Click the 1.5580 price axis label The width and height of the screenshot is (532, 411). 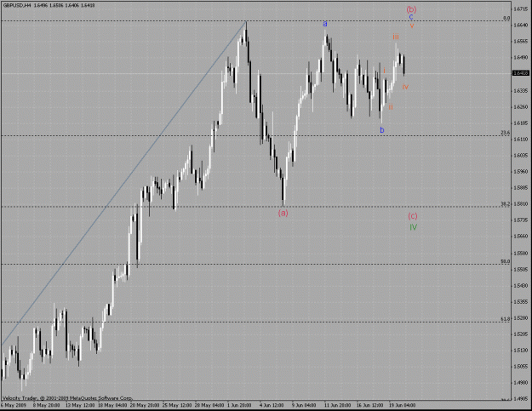(x=521, y=254)
